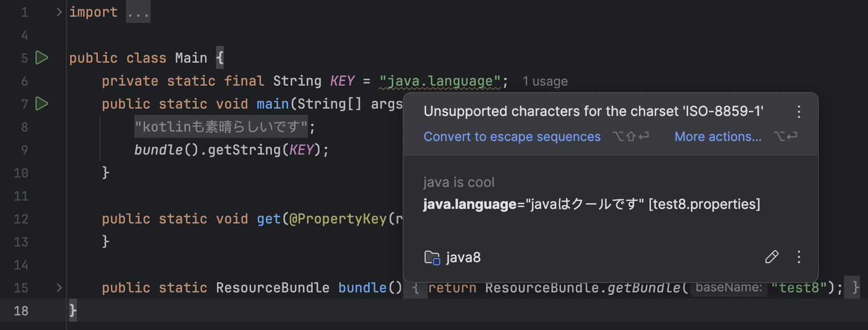Click the @PropertyKey annotation

click(338, 219)
